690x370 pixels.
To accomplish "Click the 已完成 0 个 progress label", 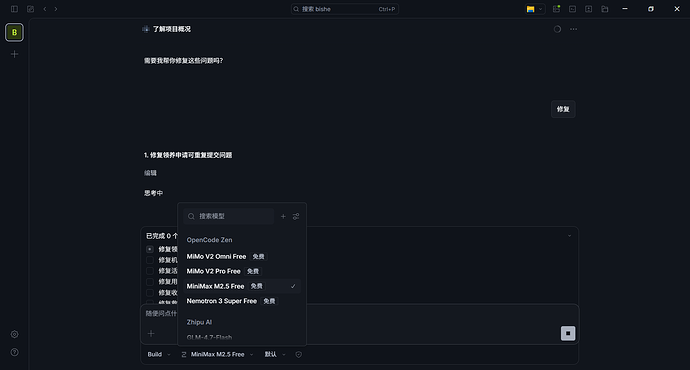I will (x=161, y=236).
